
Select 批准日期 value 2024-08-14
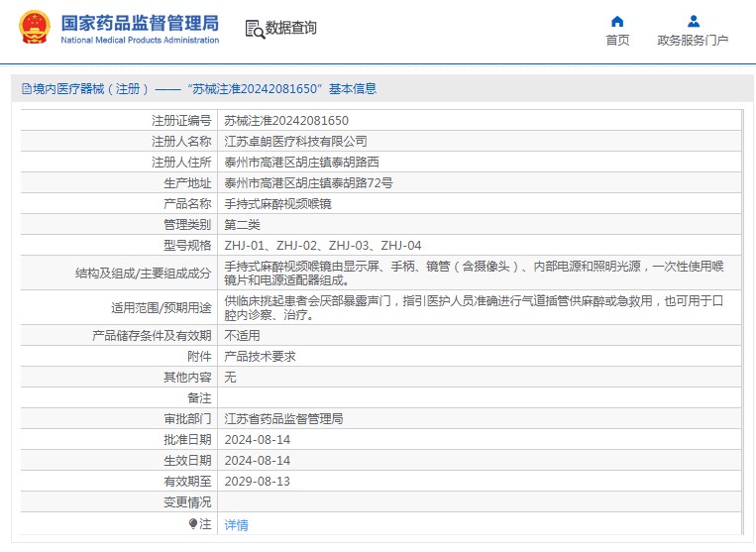click(x=258, y=440)
